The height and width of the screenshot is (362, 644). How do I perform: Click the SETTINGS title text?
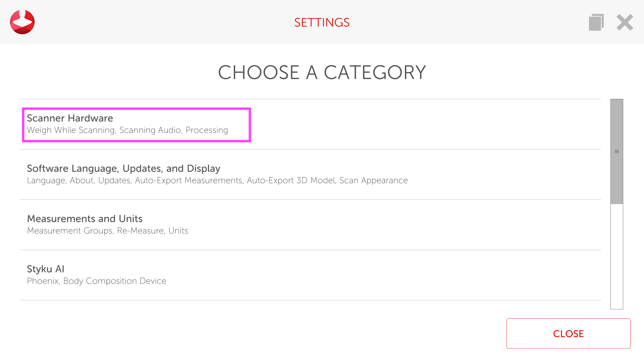pos(322,22)
